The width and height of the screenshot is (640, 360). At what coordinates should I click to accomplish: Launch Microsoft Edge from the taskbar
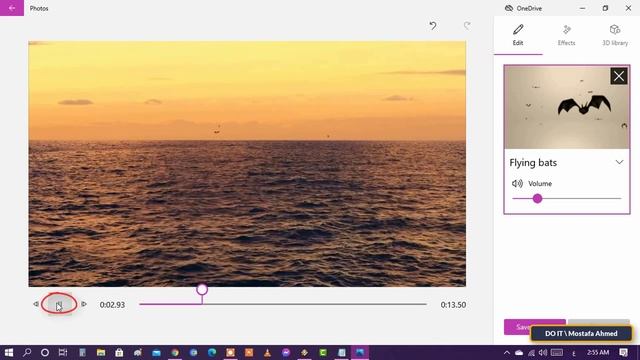coord(212,352)
